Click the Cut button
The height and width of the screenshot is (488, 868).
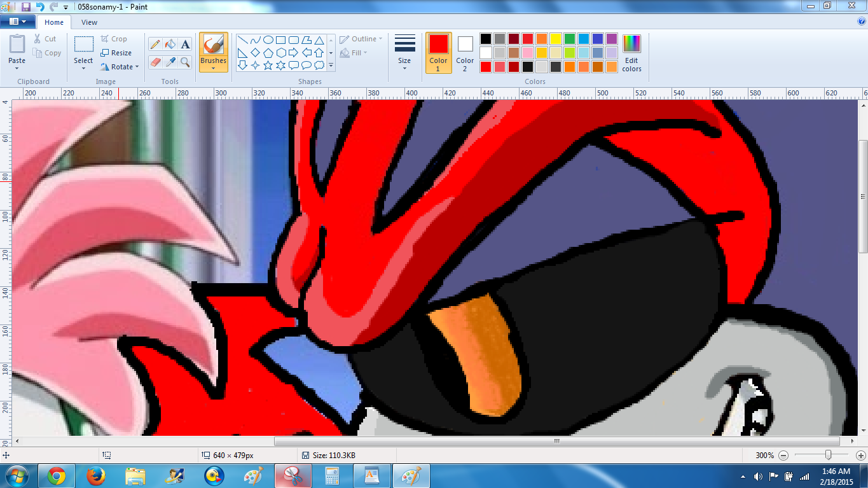(45, 39)
